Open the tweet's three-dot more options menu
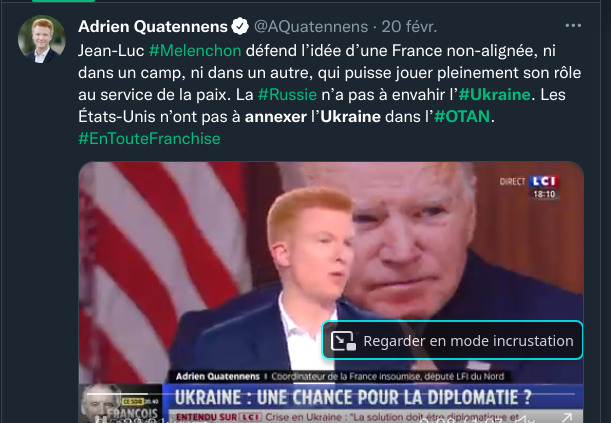 click(x=573, y=26)
